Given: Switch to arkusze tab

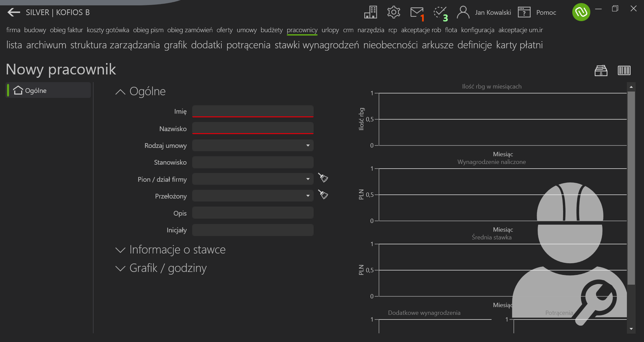Looking at the screenshot, I should click(438, 45).
